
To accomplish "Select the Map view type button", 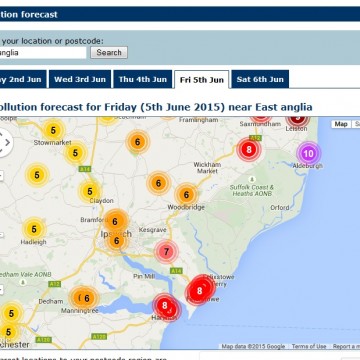I will pyautogui.click(x=341, y=124).
